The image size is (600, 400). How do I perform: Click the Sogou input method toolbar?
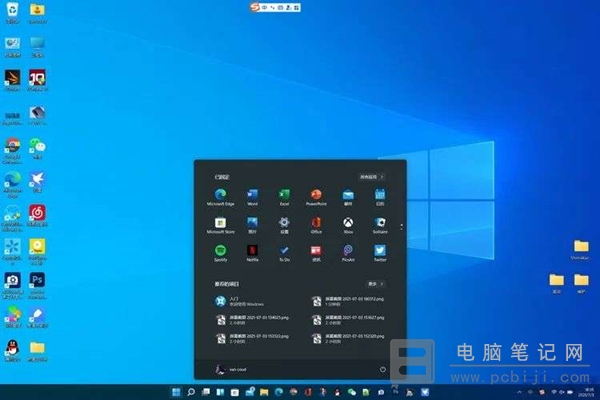[x=275, y=7]
